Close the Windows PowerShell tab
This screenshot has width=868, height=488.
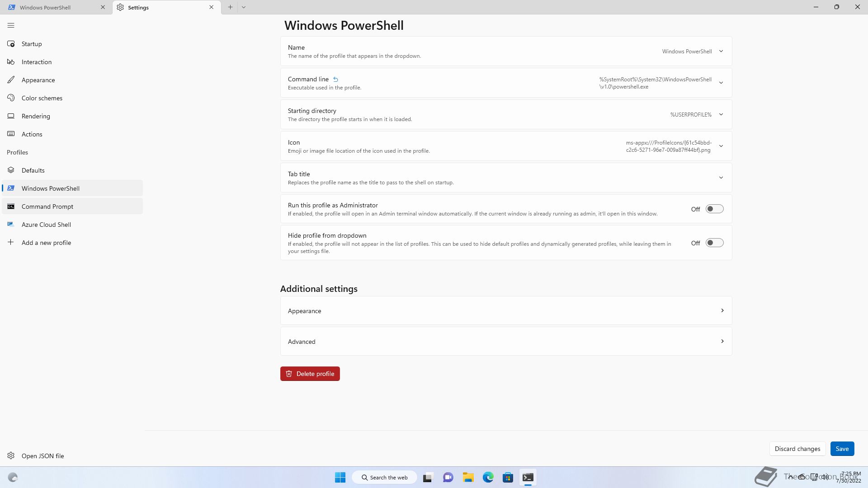[x=103, y=7]
